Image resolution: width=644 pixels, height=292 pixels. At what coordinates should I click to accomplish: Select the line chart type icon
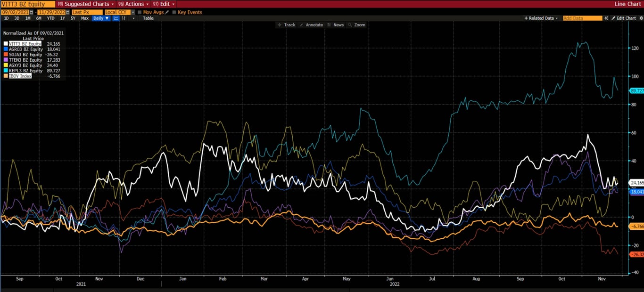(x=116, y=18)
